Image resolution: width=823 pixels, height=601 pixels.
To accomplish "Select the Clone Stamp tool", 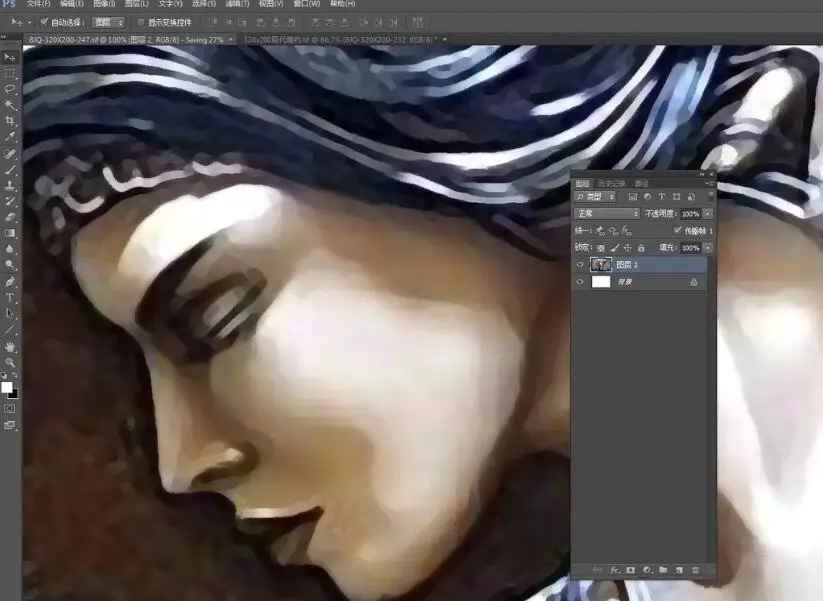I will pyautogui.click(x=10, y=185).
